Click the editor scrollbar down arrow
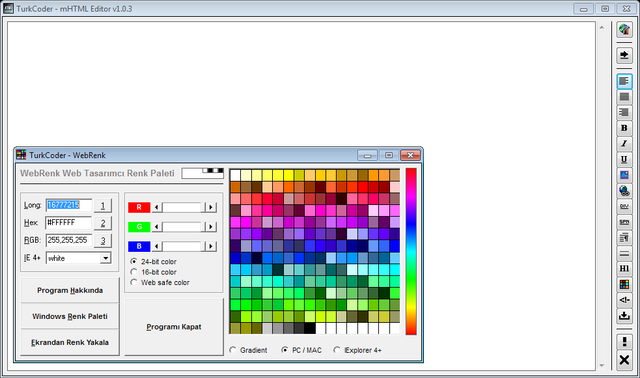640x378 pixels. coord(602,365)
